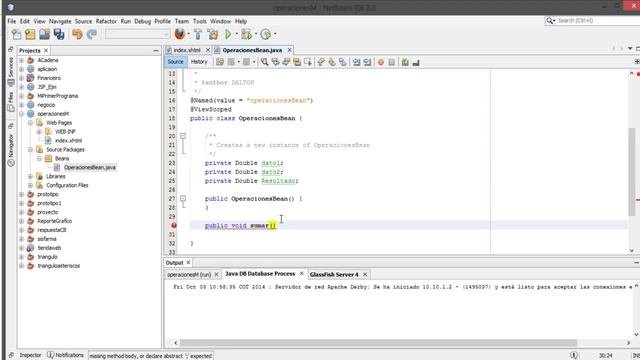640x360 pixels.
Task: Open the Tools menu
Action: click(200, 21)
